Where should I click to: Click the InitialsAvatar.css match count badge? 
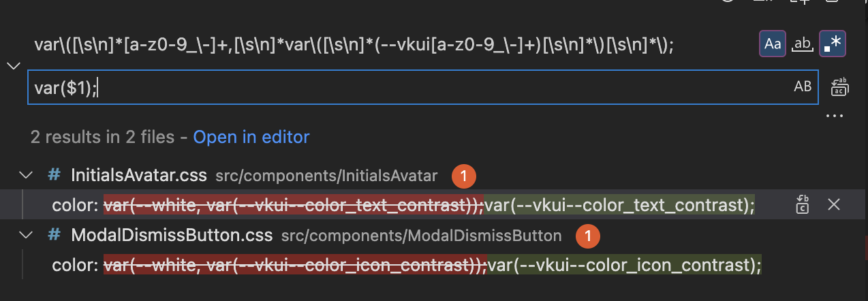pyautogui.click(x=464, y=176)
